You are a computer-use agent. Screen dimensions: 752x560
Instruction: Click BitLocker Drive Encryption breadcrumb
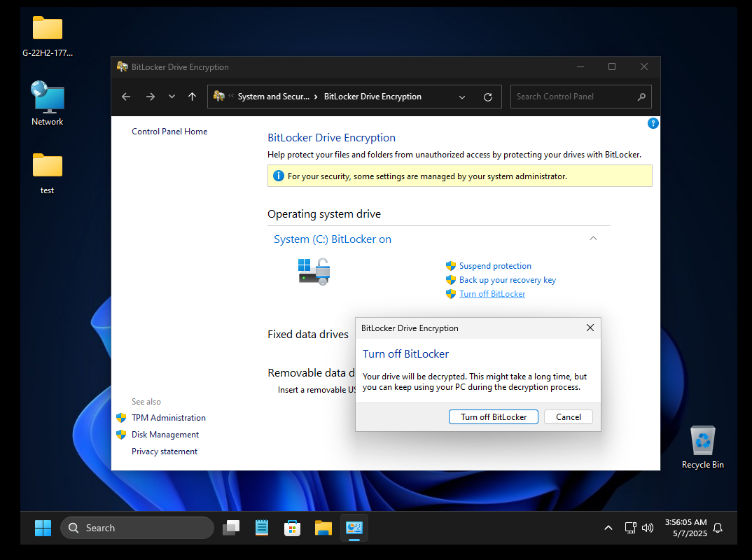click(x=372, y=97)
